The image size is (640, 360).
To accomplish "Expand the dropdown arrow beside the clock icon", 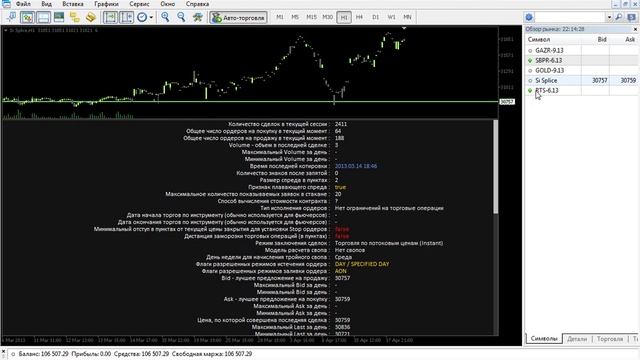I will coord(151,18).
